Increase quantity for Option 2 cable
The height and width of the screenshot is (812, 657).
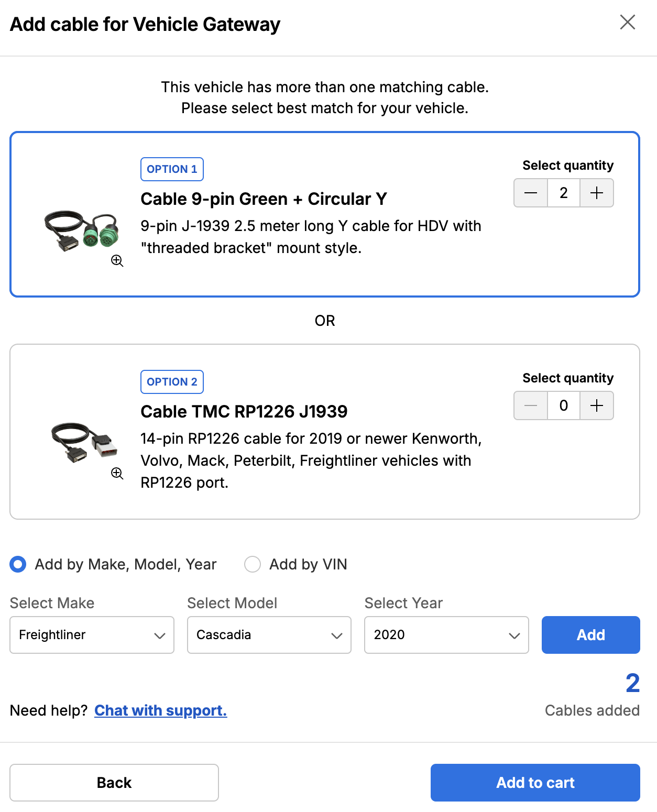[x=597, y=406]
